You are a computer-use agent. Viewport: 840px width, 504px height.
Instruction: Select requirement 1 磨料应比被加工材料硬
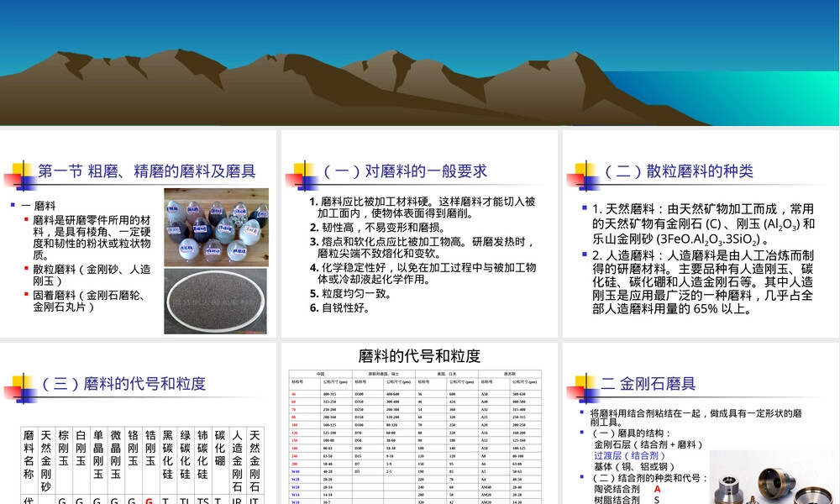pyautogui.click(x=423, y=207)
